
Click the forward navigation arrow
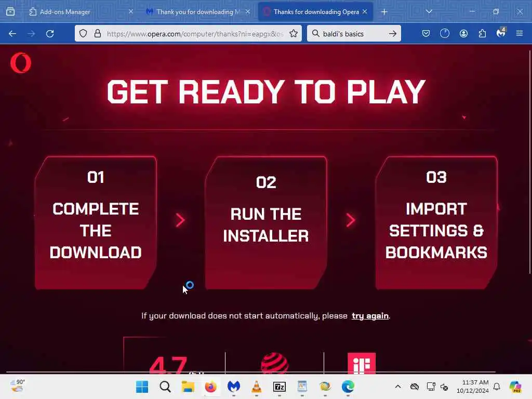(x=31, y=34)
